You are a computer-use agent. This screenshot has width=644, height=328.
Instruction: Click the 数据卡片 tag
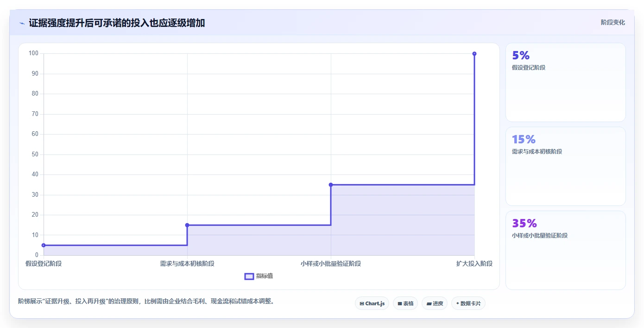(468, 303)
